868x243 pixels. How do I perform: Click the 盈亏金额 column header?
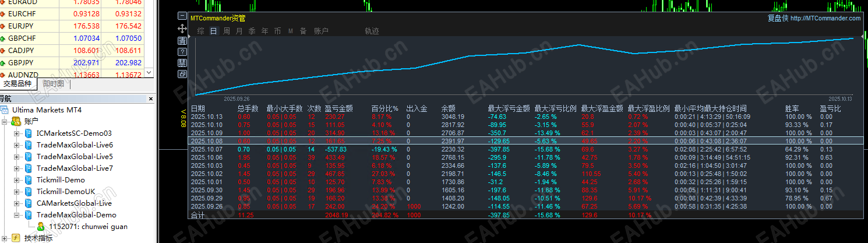click(x=338, y=108)
